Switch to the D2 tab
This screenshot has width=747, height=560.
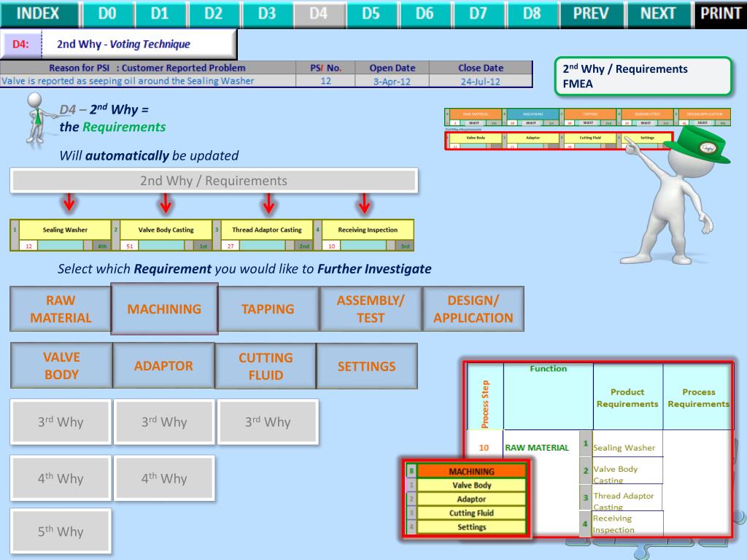pyautogui.click(x=214, y=13)
